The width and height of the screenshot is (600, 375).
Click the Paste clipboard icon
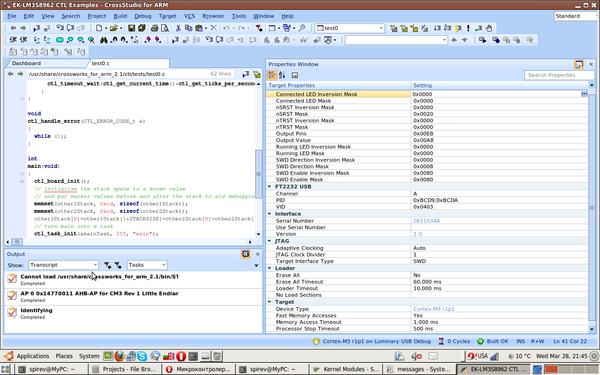[x=199, y=28]
